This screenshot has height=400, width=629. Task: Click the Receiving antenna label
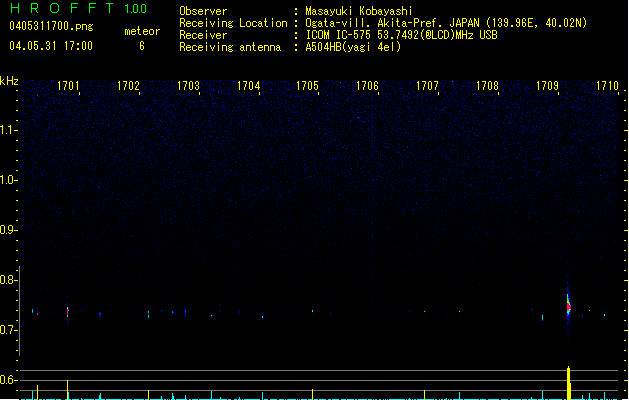tap(230, 47)
